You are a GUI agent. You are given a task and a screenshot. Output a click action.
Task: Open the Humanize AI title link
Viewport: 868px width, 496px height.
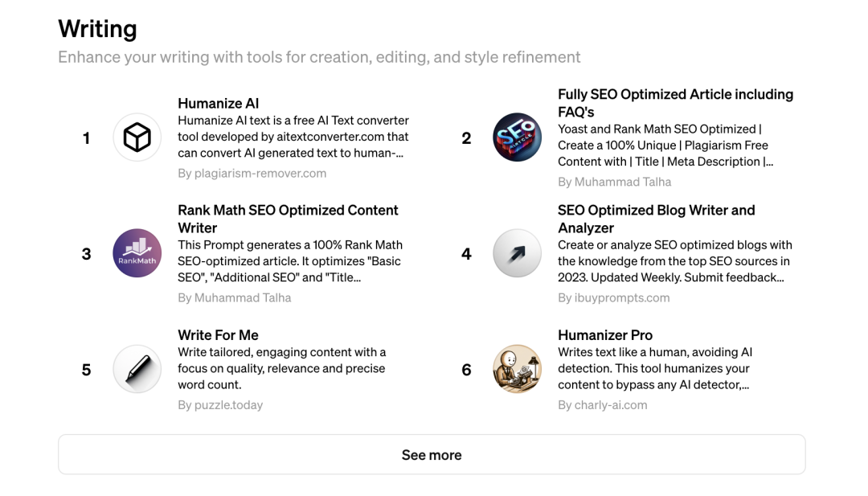[218, 104]
